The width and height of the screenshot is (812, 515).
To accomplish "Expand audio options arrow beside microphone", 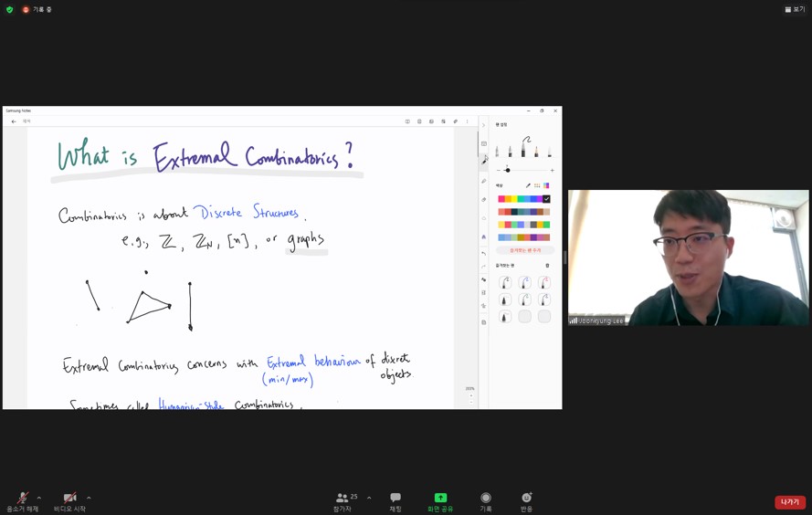I will tap(39, 498).
